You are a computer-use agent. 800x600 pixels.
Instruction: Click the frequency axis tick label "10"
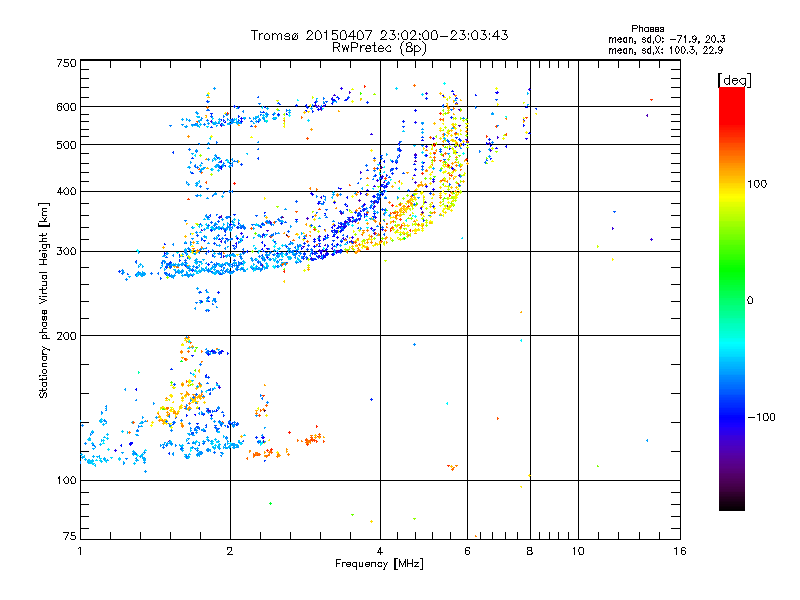pos(578,551)
